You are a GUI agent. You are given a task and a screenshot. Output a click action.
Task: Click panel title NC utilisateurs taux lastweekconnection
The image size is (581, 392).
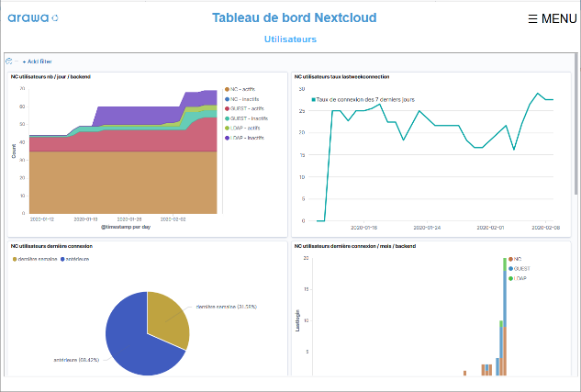coord(341,77)
